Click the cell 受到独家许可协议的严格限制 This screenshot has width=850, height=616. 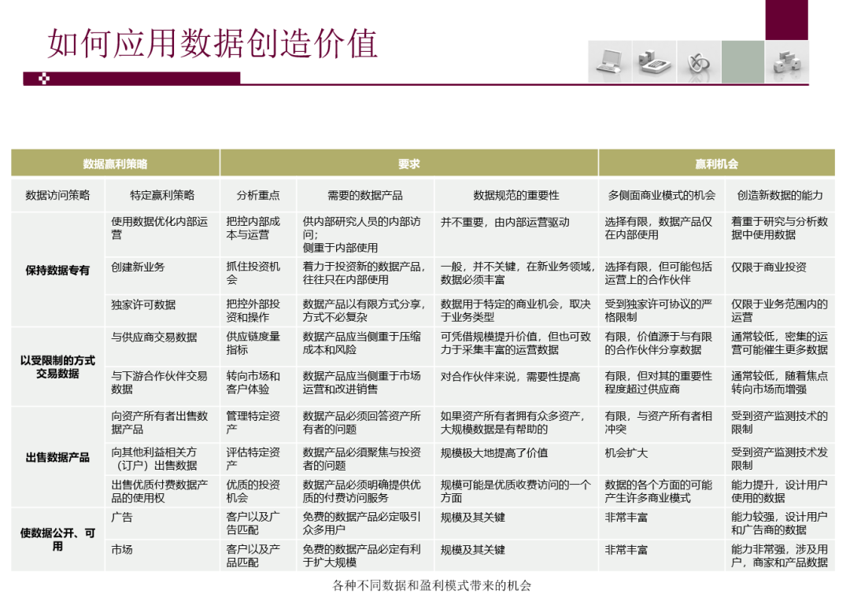pos(661,311)
